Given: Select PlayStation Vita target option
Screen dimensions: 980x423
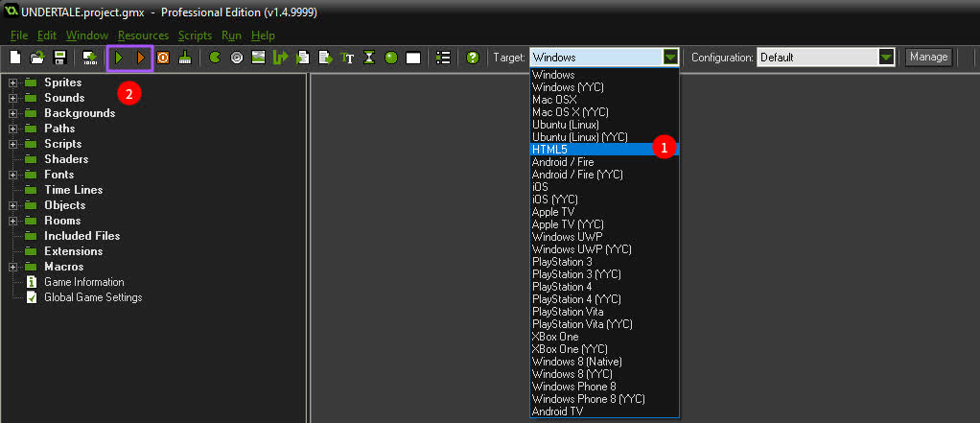Looking at the screenshot, I should [x=604, y=311].
